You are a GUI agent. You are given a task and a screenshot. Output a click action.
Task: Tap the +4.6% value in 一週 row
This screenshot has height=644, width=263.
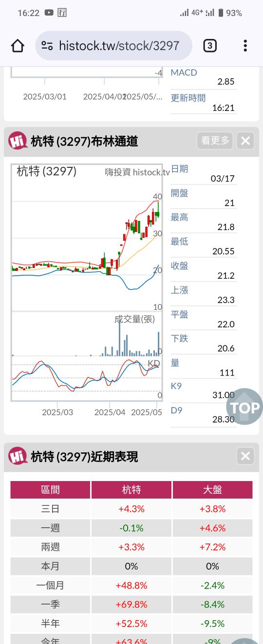click(x=212, y=528)
